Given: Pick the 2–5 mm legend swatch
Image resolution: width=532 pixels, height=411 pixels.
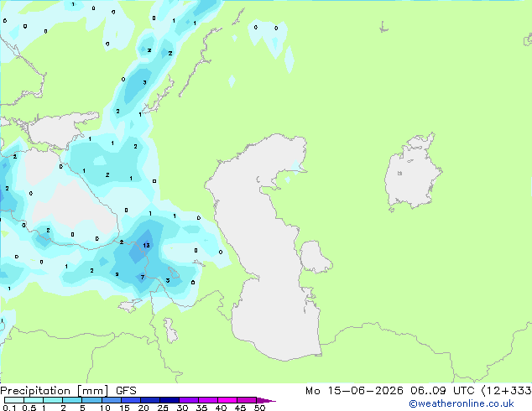Looking at the screenshot, I should (72, 400).
